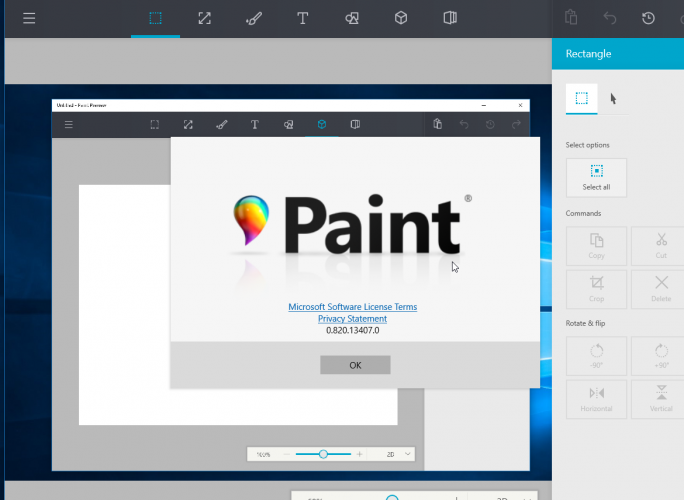Viewport: 684px width, 500px height.
Task: Click the Delete command button
Action: (x=660, y=289)
